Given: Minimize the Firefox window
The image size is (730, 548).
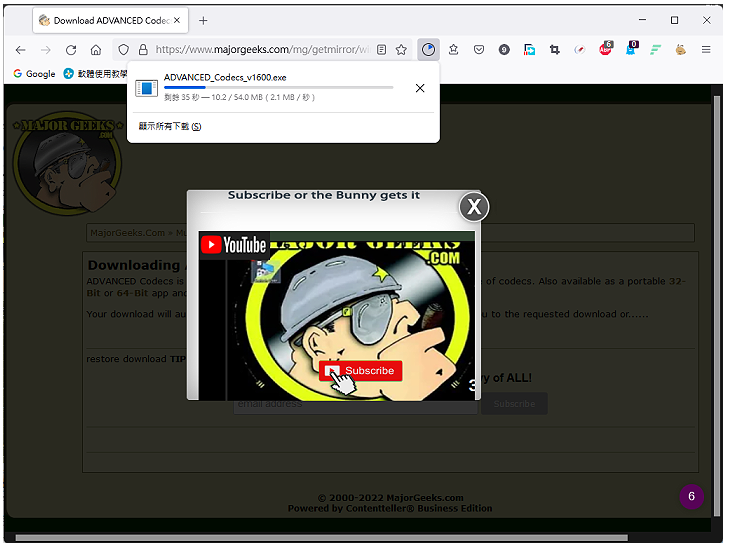Looking at the screenshot, I should point(642,20).
